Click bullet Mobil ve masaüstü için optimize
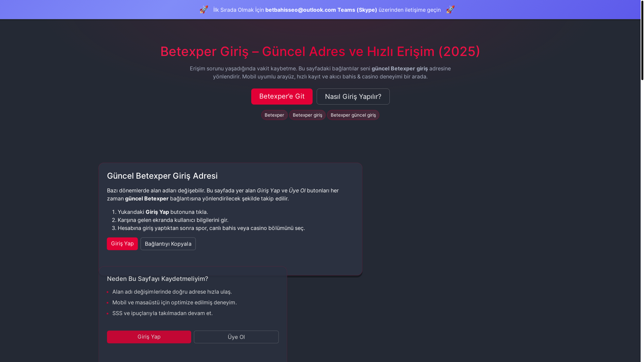 (x=174, y=302)
